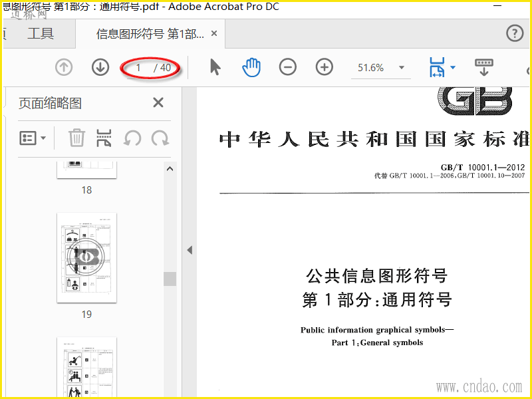Edit the current page number field
The height and width of the screenshot is (399, 532).
click(138, 68)
